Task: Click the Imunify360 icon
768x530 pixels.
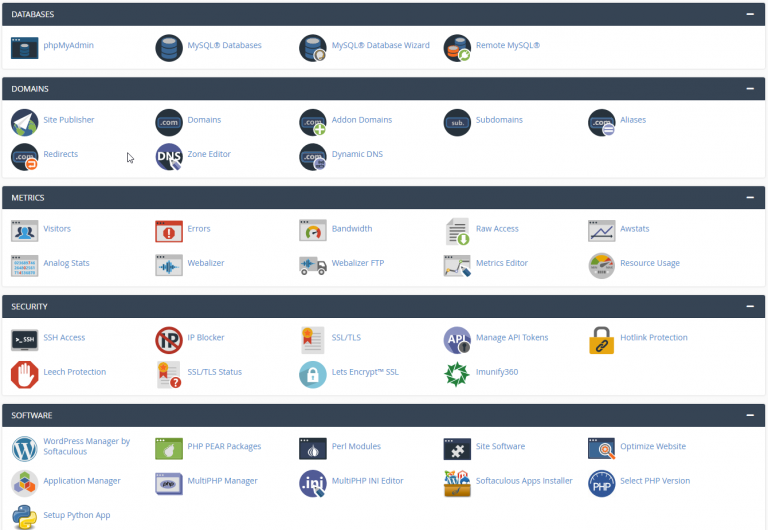Action: 457,373
